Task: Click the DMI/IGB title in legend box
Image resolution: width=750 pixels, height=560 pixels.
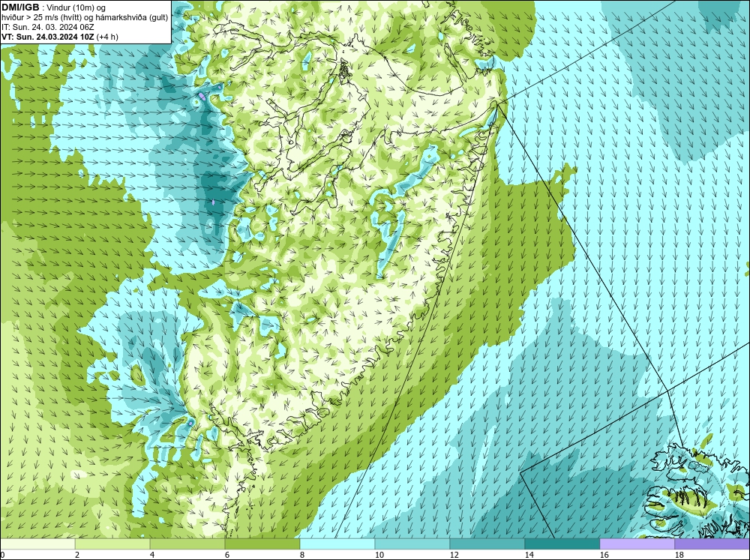Action: click(x=20, y=7)
